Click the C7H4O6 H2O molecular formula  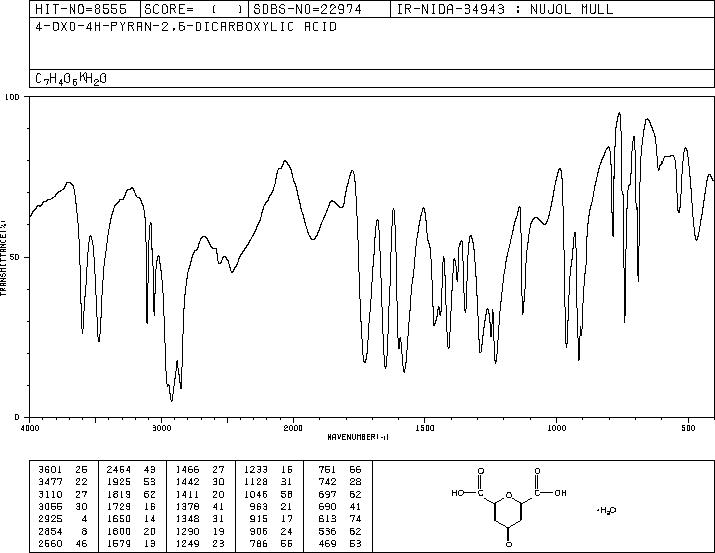(x=71, y=79)
